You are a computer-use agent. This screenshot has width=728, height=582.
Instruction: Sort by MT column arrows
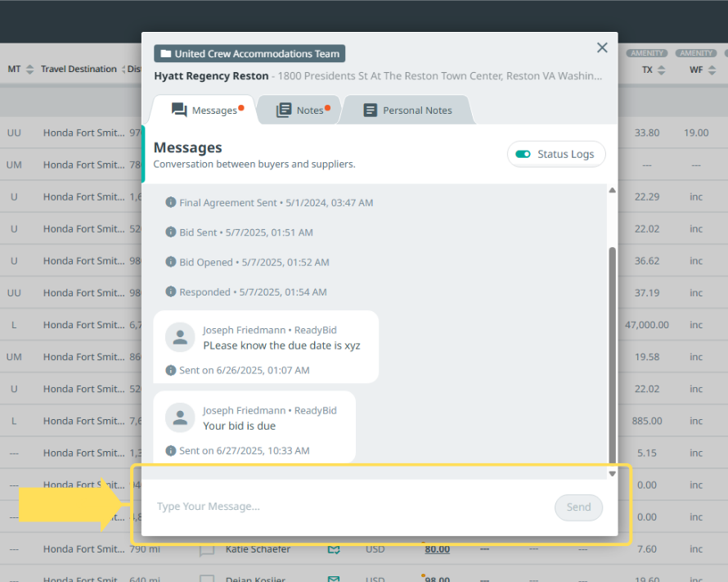29,70
